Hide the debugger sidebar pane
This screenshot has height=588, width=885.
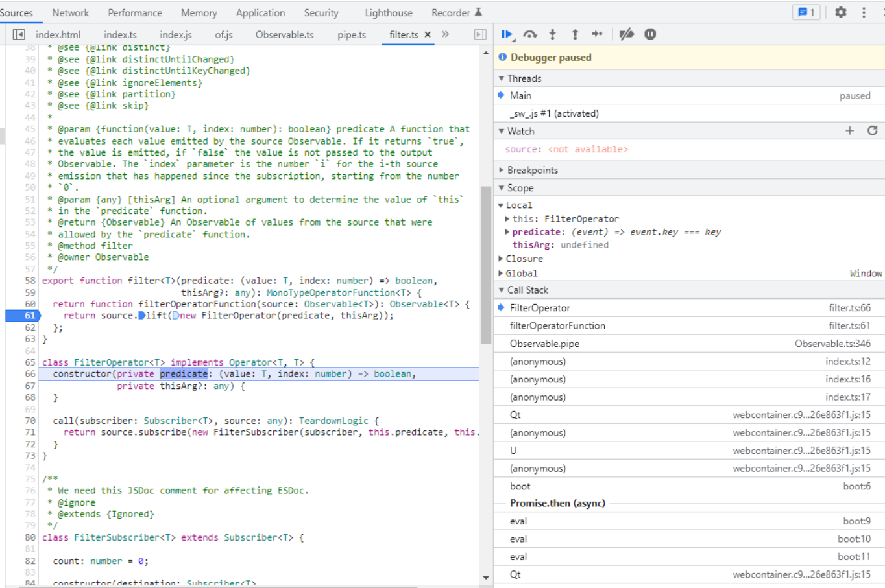480,34
